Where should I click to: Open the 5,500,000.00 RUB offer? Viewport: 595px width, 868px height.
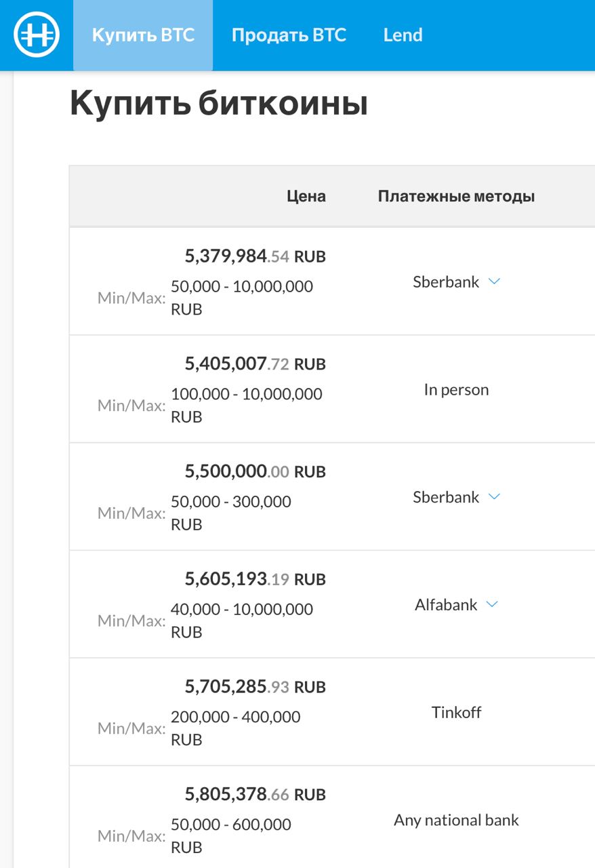click(255, 471)
